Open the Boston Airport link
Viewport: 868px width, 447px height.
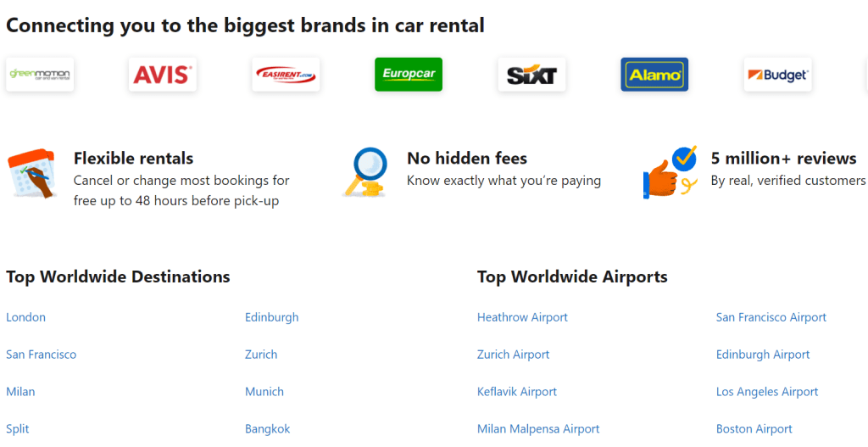pyautogui.click(x=754, y=429)
